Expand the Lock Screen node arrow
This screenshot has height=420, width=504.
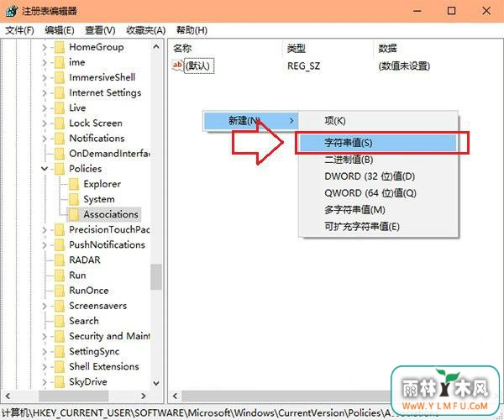tap(45, 123)
